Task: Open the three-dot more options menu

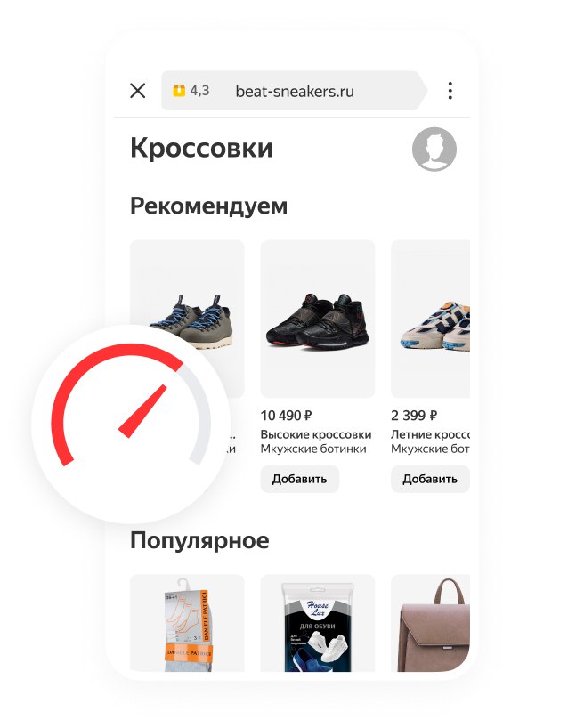Action: tap(450, 91)
